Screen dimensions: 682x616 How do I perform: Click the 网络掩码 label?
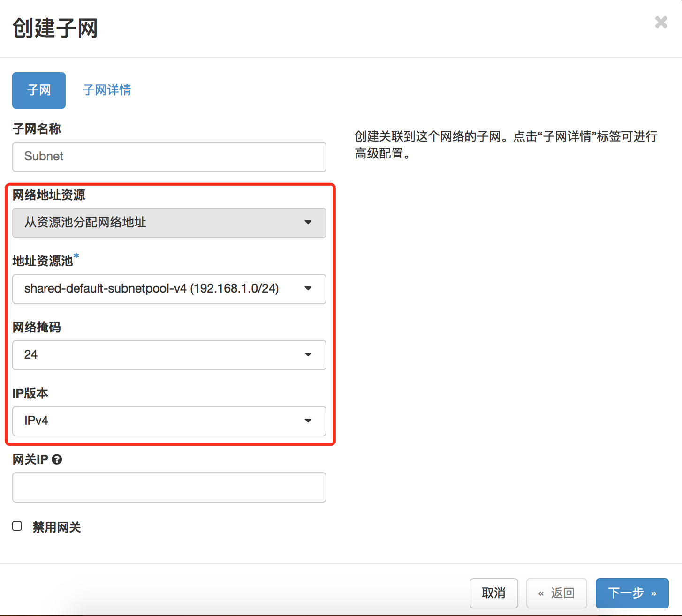(37, 327)
